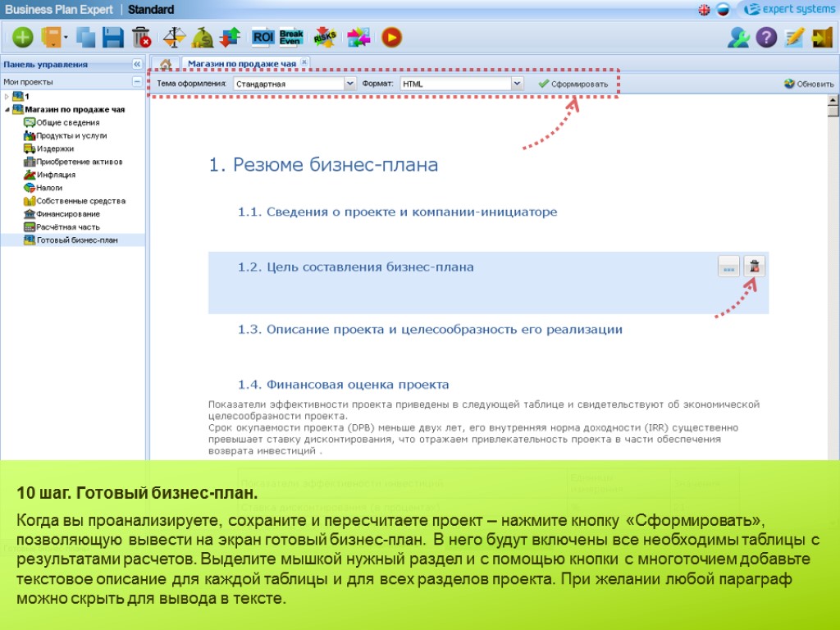Hide section 1.2 using the trash button
The width and height of the screenshot is (840, 630).
point(755,267)
